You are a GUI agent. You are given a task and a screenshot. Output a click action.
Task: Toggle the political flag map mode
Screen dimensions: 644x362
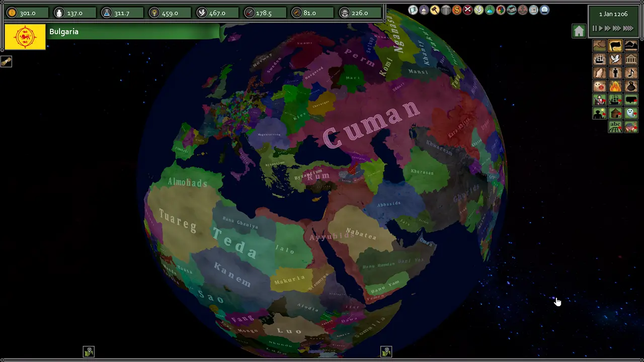[615, 46]
